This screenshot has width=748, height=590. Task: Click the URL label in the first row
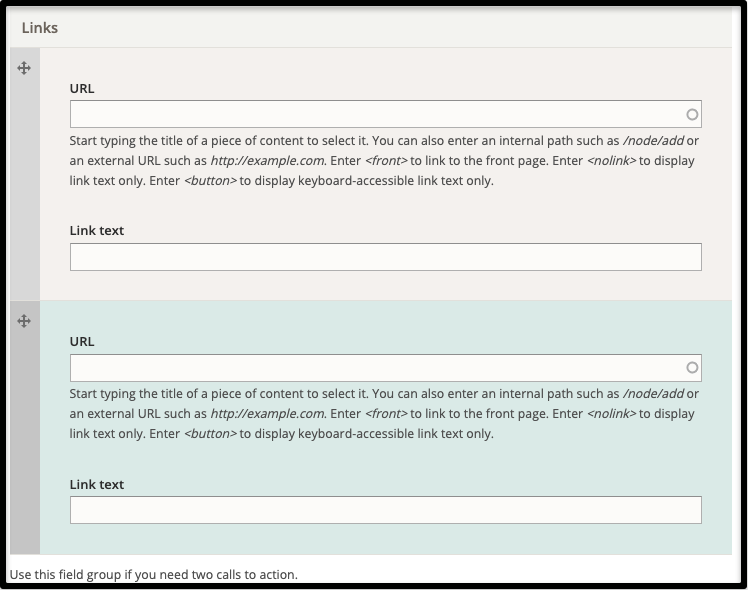click(82, 89)
